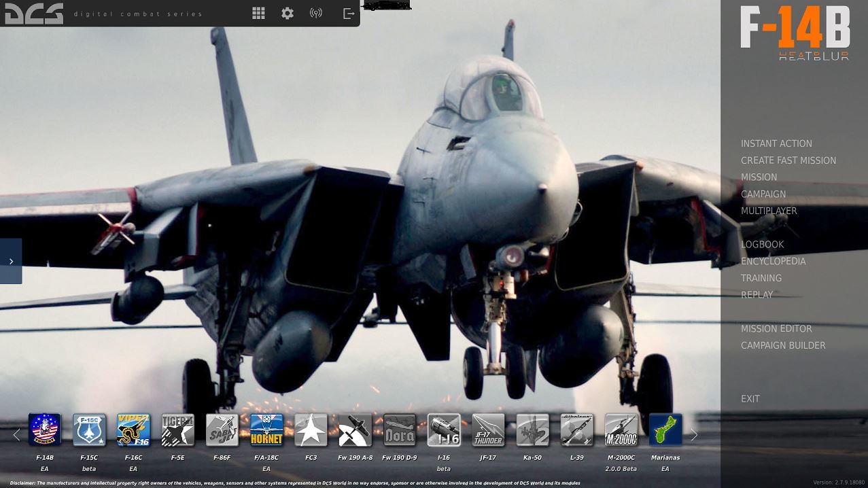
Task: Click the broadcast signal icon in top bar
Action: tap(316, 13)
